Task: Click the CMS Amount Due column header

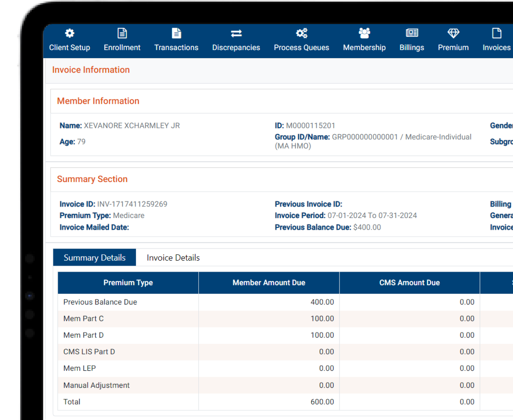Action: [x=410, y=283]
